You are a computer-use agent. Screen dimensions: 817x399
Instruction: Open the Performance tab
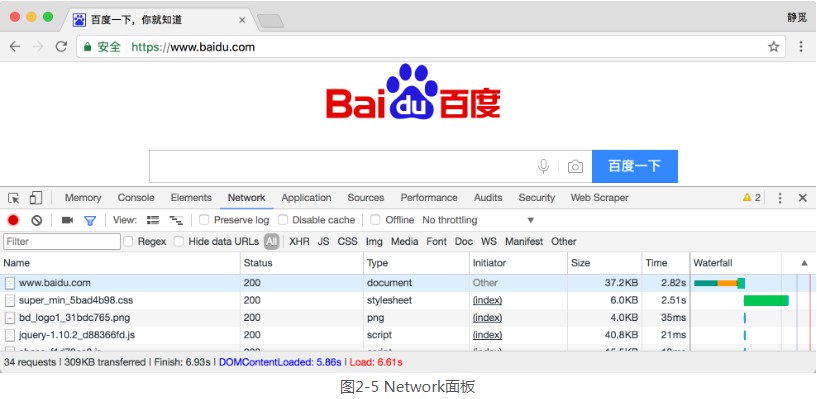[429, 198]
